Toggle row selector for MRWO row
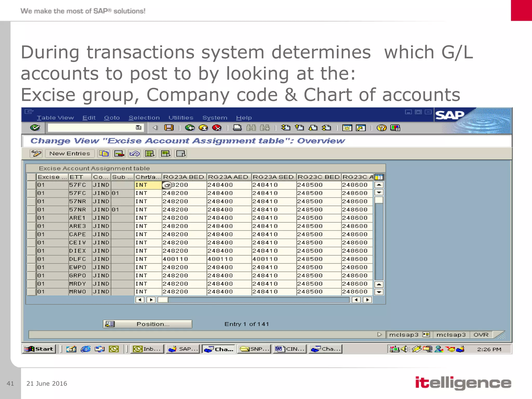532x399 pixels. [31, 292]
